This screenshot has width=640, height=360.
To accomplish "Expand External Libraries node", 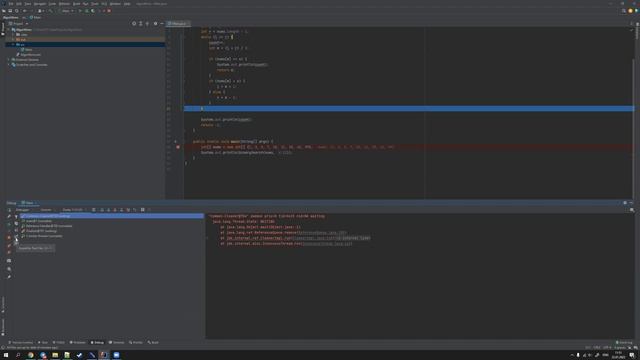I will click(9, 60).
